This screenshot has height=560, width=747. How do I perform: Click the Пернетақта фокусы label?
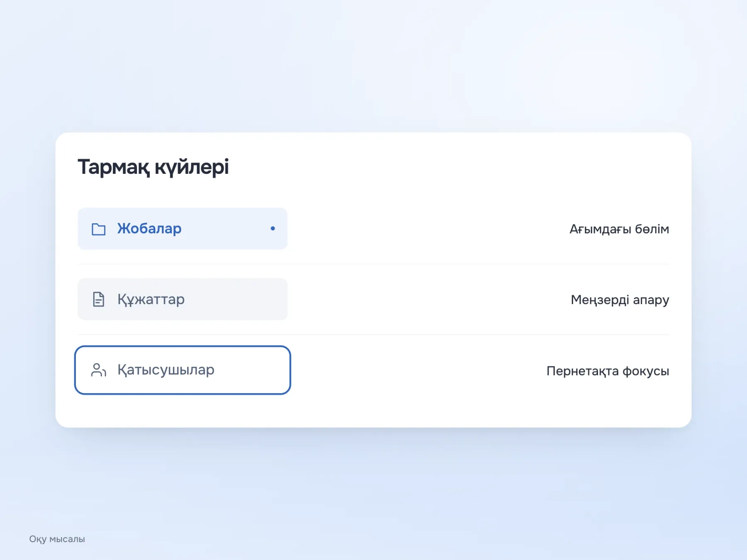tap(608, 371)
